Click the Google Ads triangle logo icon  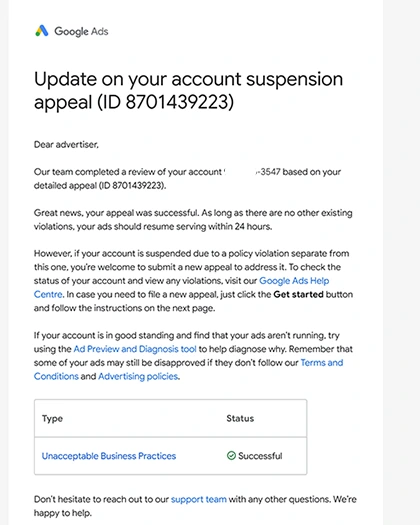click(42, 31)
